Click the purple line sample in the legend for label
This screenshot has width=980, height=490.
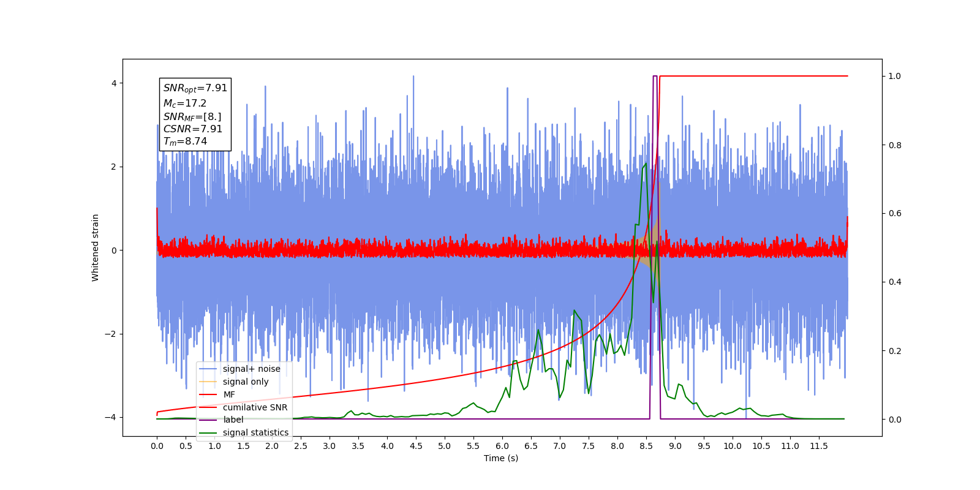(x=208, y=420)
